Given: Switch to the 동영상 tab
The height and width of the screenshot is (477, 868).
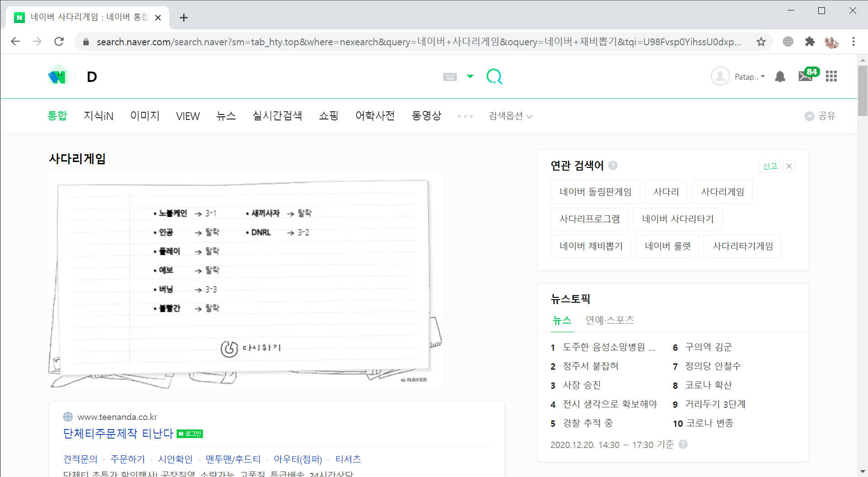Looking at the screenshot, I should tap(427, 116).
